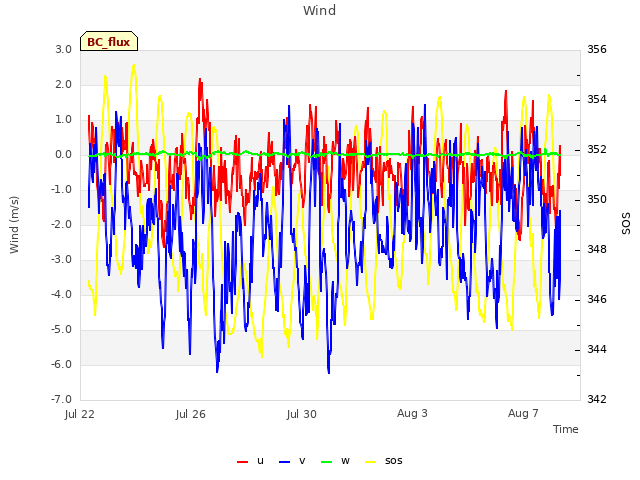Click the -4.0 left axis tick label

pyautogui.click(x=61, y=294)
